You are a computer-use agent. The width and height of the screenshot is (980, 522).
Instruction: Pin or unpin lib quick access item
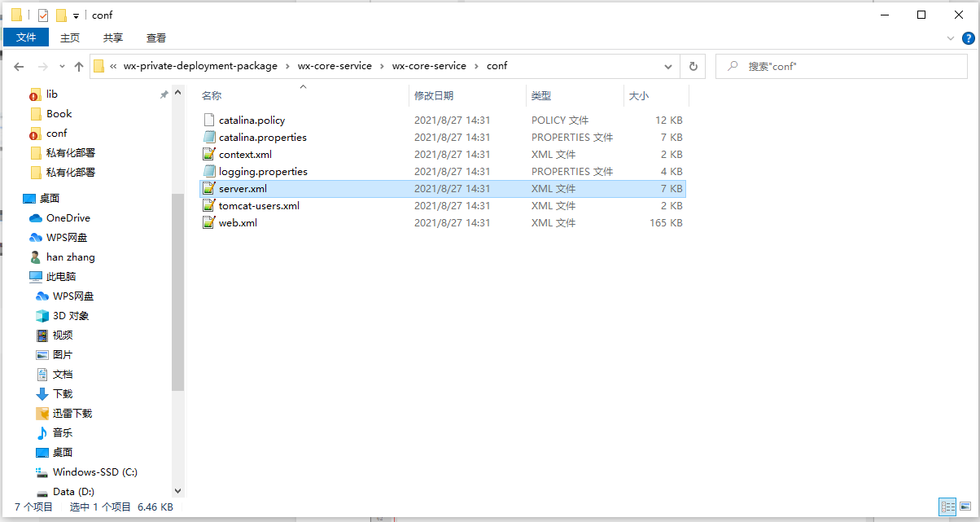pos(164,94)
